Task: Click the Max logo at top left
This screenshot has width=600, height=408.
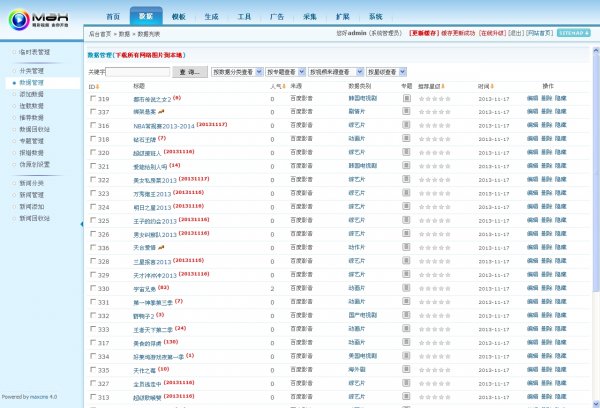Action: 38,19
